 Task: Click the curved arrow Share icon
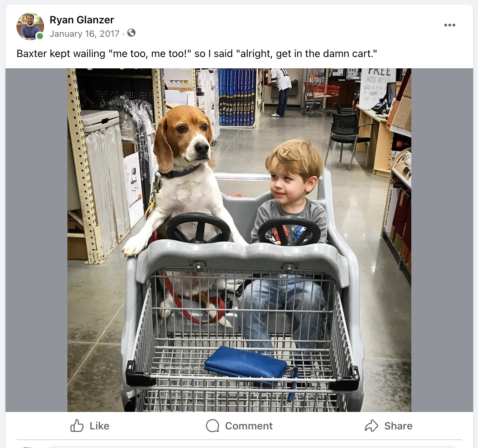[x=371, y=426]
